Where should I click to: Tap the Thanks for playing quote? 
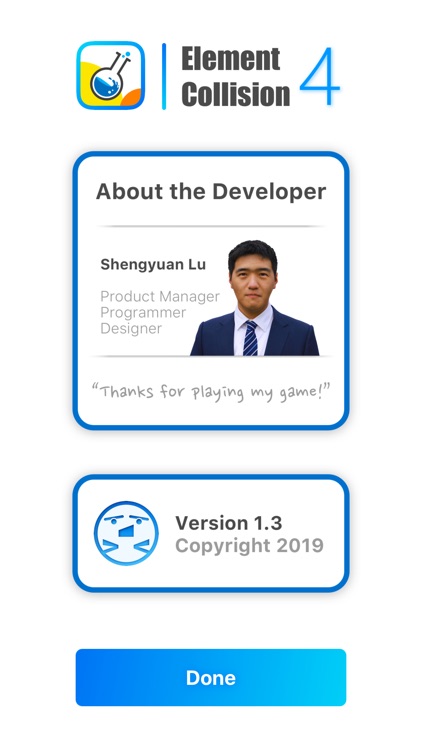click(211, 391)
